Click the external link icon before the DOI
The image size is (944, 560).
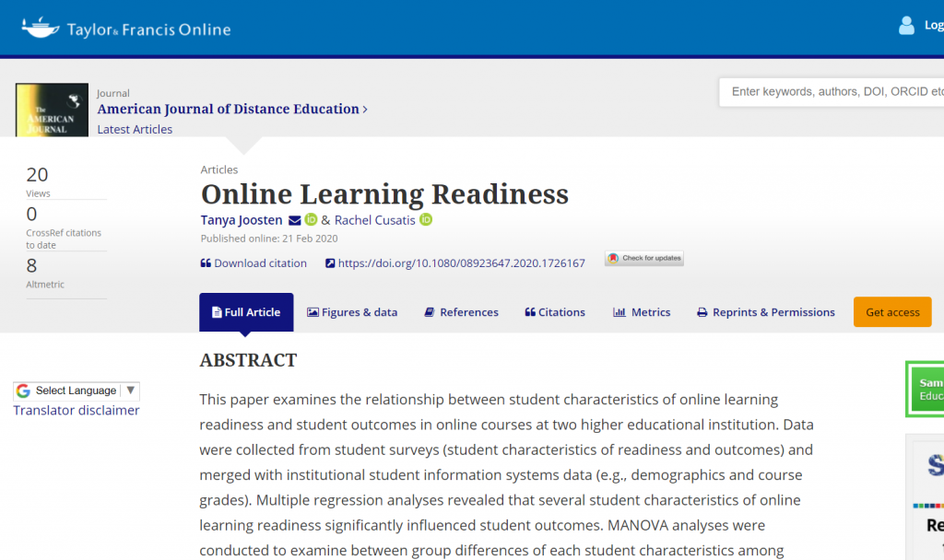330,262
